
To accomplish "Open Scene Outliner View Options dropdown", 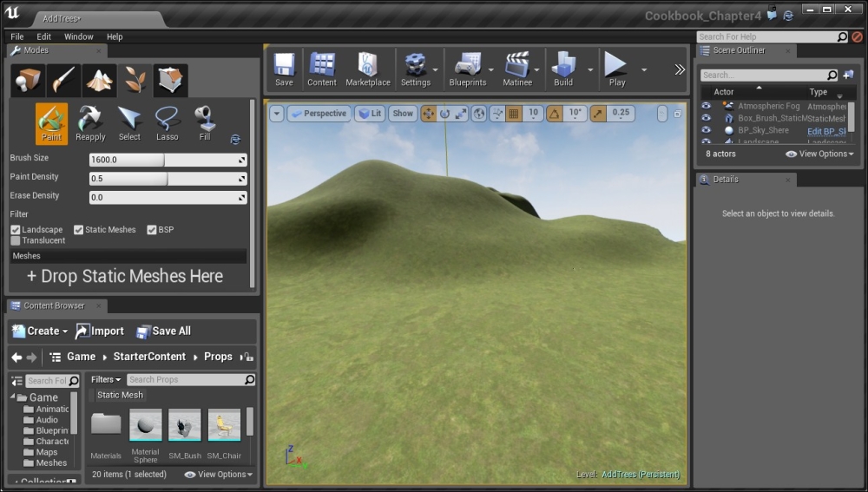I will coord(820,154).
